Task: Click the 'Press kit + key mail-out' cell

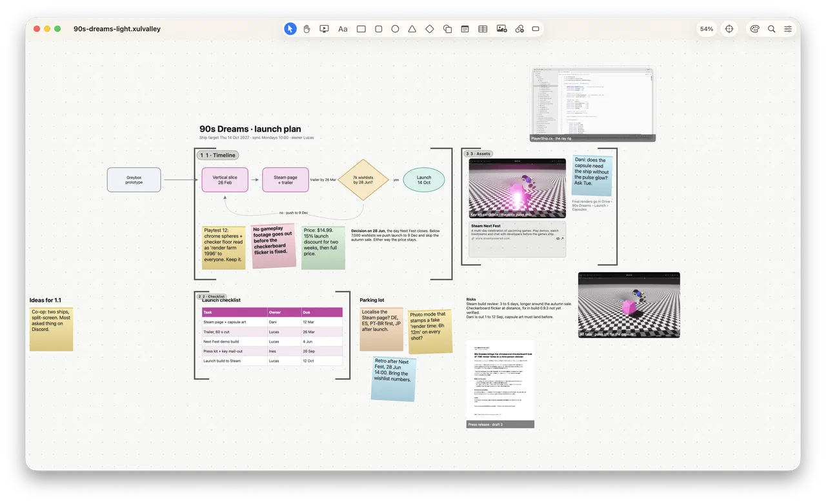Action: pyautogui.click(x=234, y=351)
